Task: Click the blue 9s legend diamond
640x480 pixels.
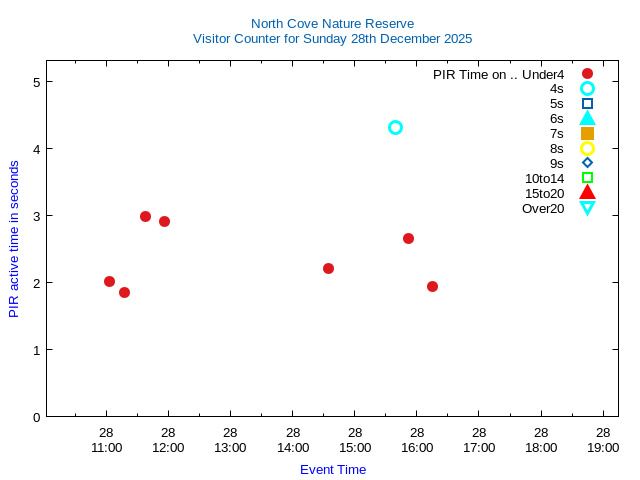Action: click(587, 163)
